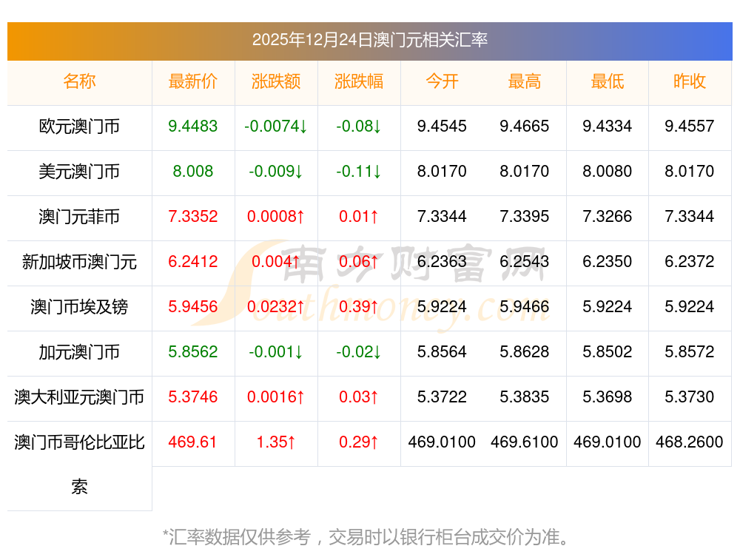The height and width of the screenshot is (560, 740).
Task: Open the 新加坡币澳门元 currency pair
Action: point(79,262)
